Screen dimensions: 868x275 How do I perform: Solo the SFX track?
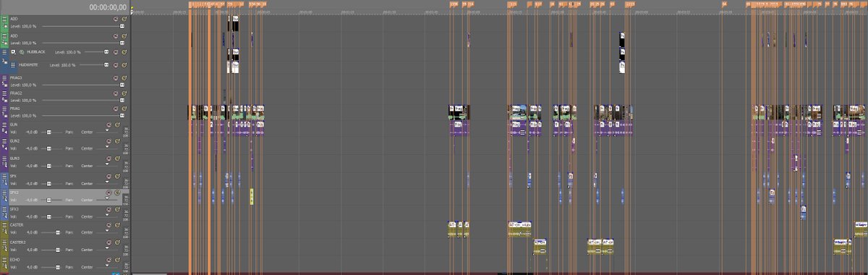click(117, 176)
